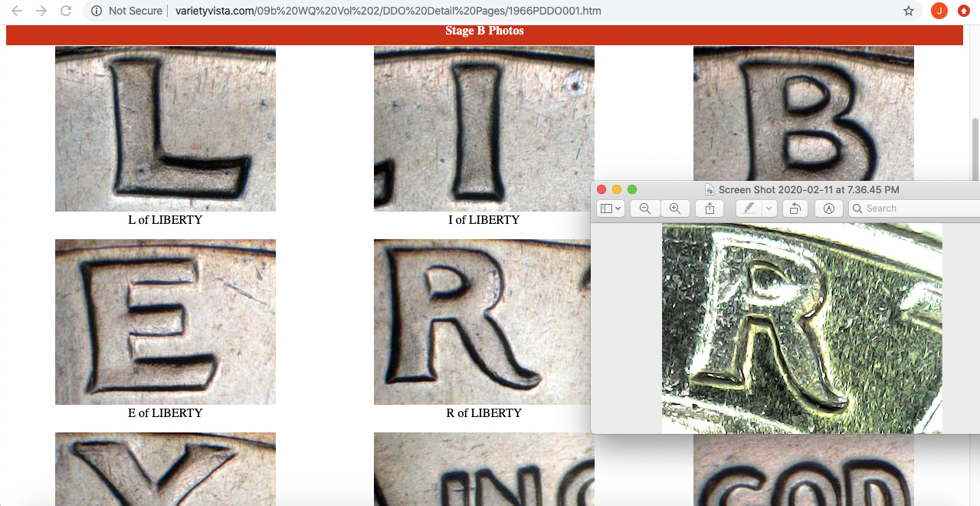The image size is (980, 506).
Task: Expand the highlight color dropdown arrow
Action: [x=770, y=209]
